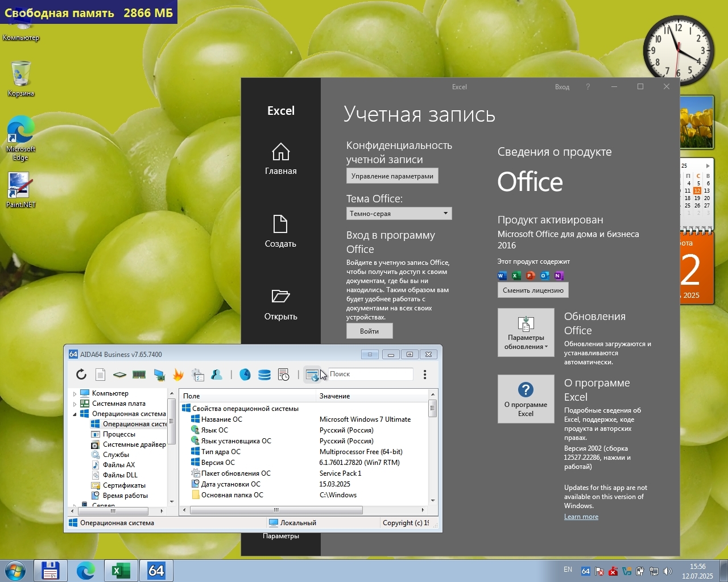Select the Название ОС row

pos(304,419)
